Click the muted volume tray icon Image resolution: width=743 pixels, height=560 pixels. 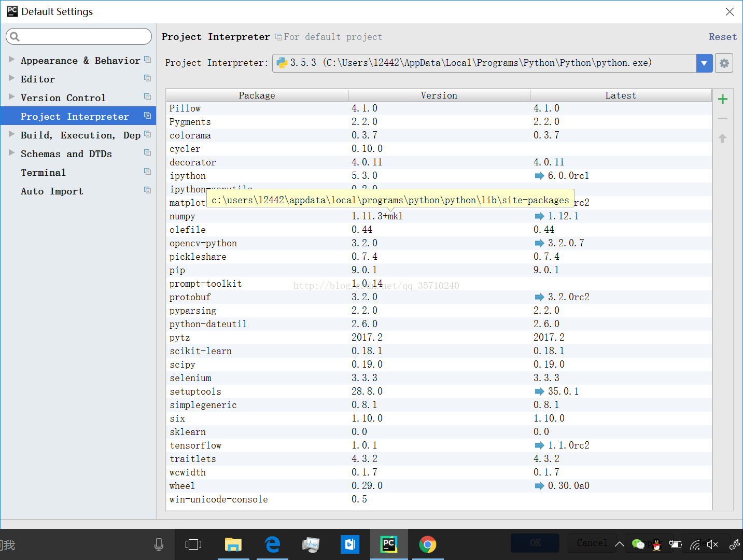click(x=712, y=544)
